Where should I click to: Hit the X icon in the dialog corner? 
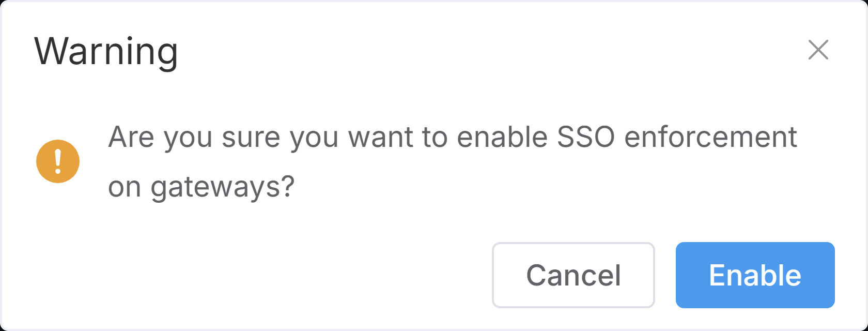coord(818,50)
